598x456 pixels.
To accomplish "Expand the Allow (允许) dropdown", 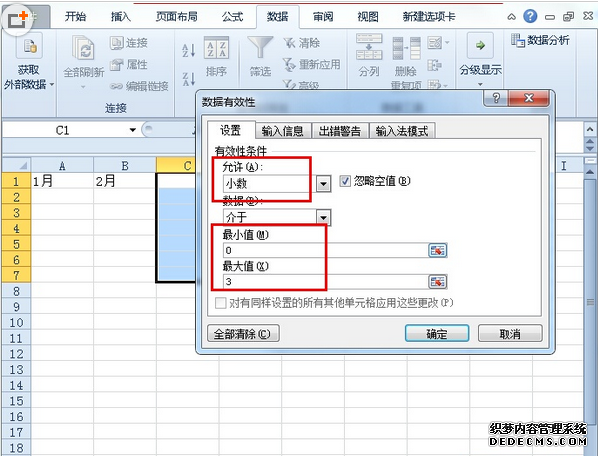I will click(323, 184).
